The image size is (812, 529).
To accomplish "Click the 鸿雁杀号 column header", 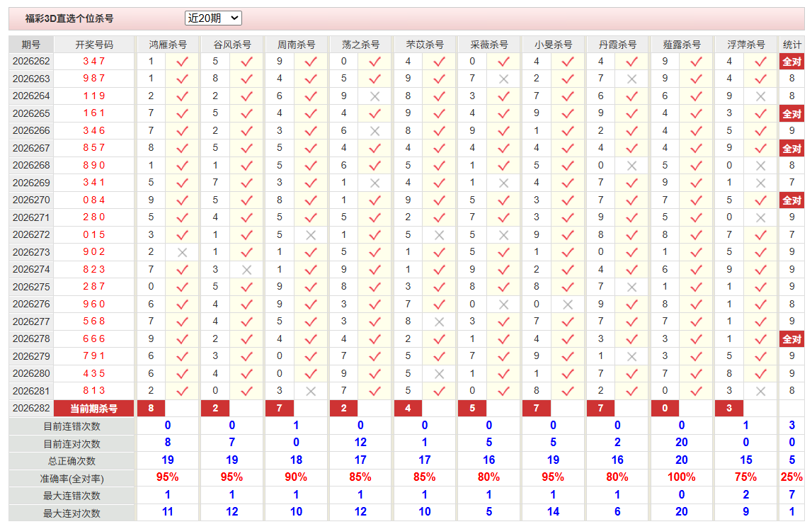I will pyautogui.click(x=168, y=45).
